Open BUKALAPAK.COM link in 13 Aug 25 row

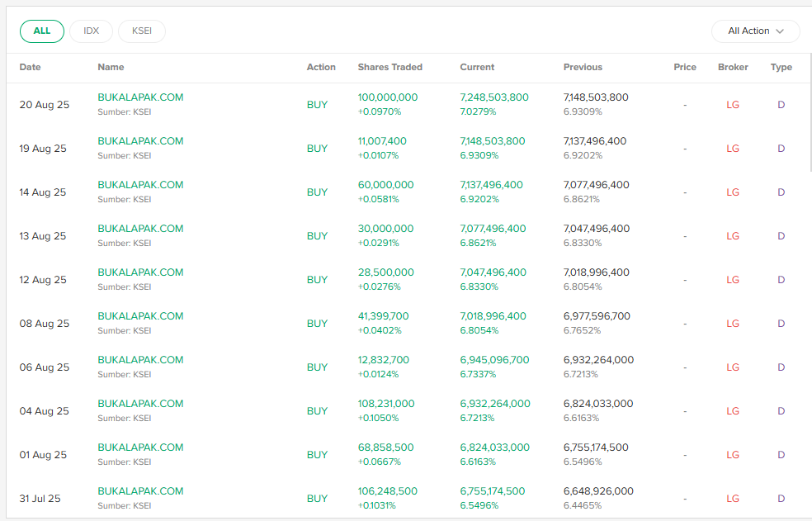140,229
